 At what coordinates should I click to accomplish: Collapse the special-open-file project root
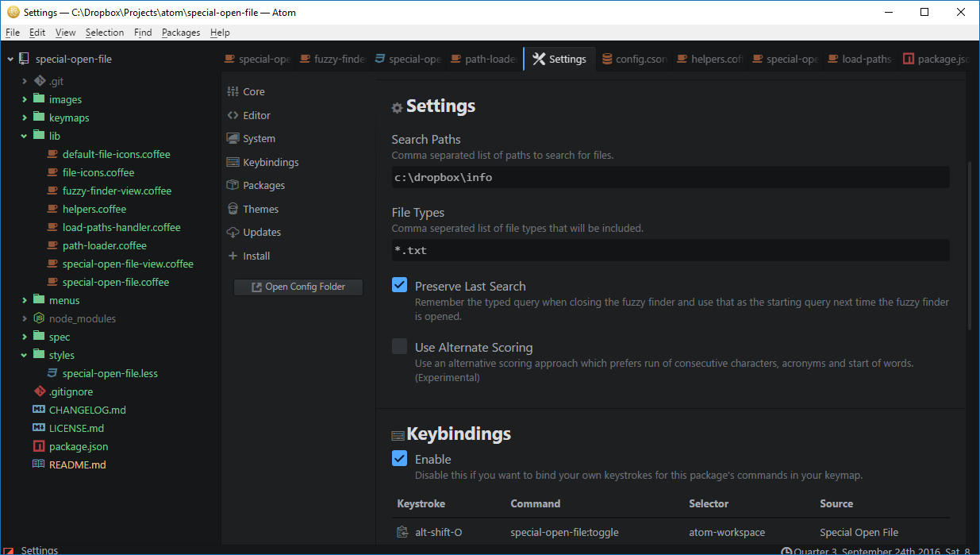[10, 59]
